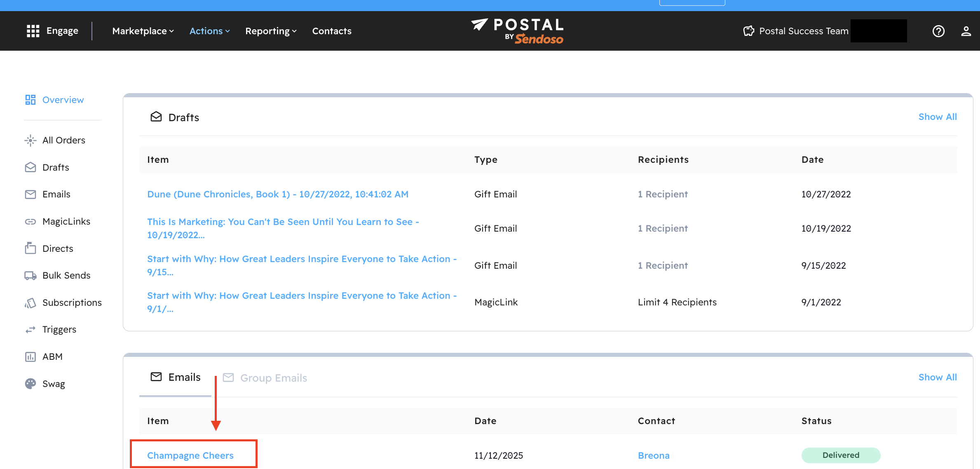Open Subscriptions in the sidebar
This screenshot has width=980, height=469.
click(x=72, y=303)
